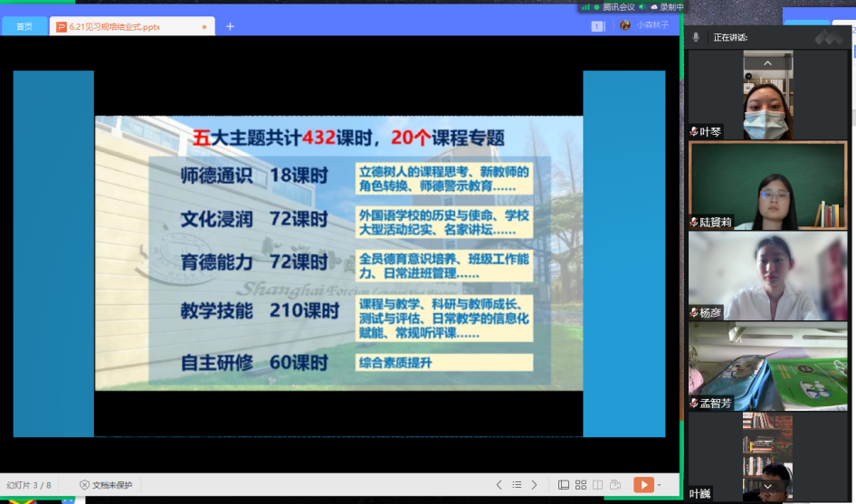Click the cloud recording 录制中 indicator
Image resolution: width=856 pixels, height=504 pixels.
click(667, 7)
